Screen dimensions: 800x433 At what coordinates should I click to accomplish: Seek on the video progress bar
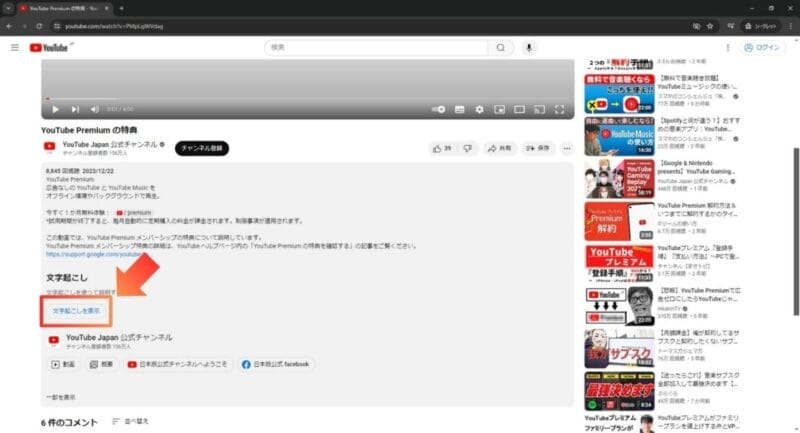300,98
